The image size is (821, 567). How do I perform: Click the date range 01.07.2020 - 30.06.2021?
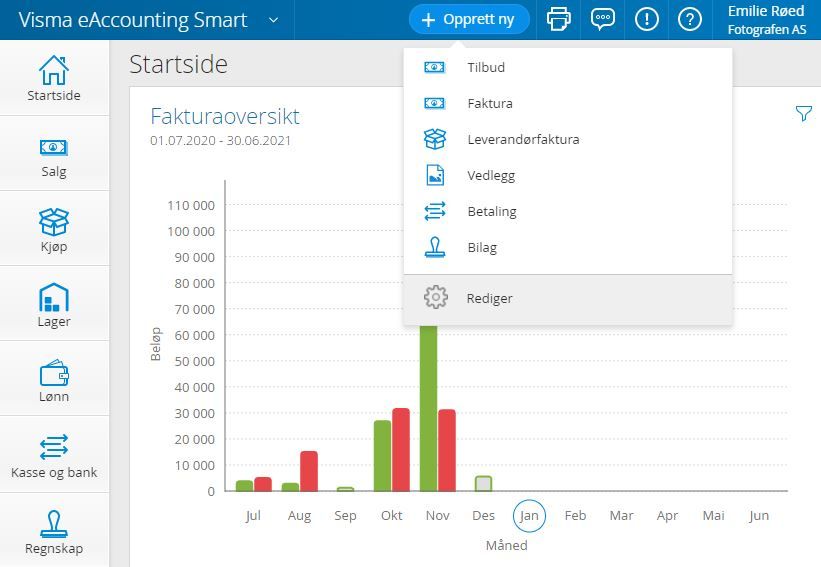pos(220,141)
